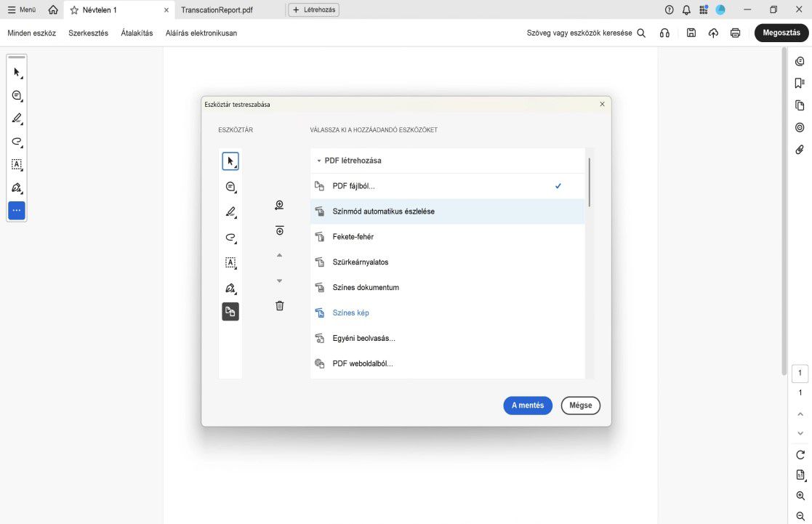Select Színes dokumentum list item
Screen dimensions: 812x524
tap(447, 287)
